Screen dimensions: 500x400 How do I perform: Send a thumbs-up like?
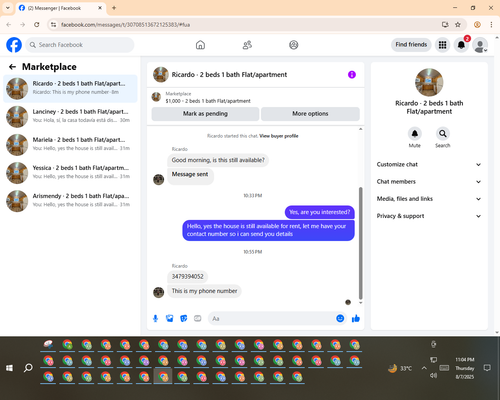tap(356, 319)
